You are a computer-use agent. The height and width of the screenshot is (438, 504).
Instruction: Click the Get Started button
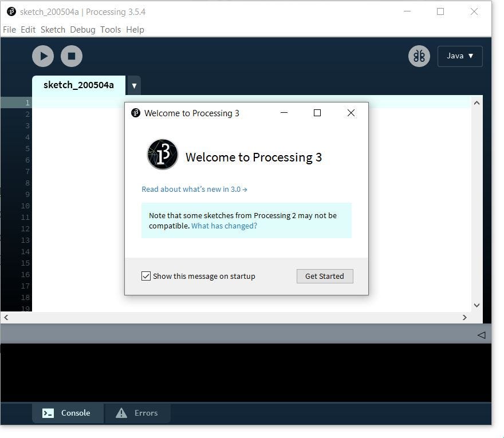(325, 276)
